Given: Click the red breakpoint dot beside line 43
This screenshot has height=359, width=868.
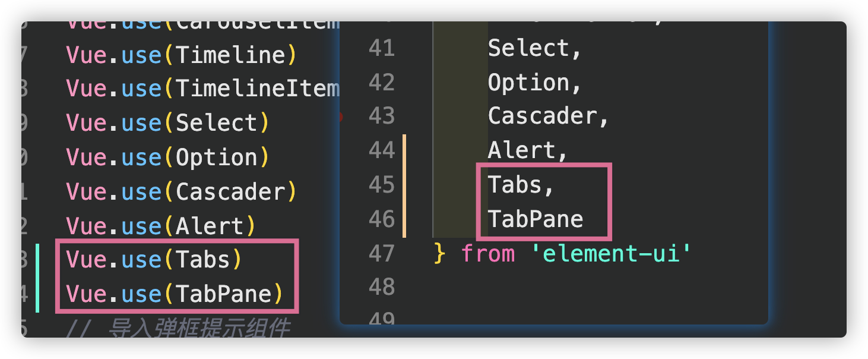Looking at the screenshot, I should (x=340, y=116).
